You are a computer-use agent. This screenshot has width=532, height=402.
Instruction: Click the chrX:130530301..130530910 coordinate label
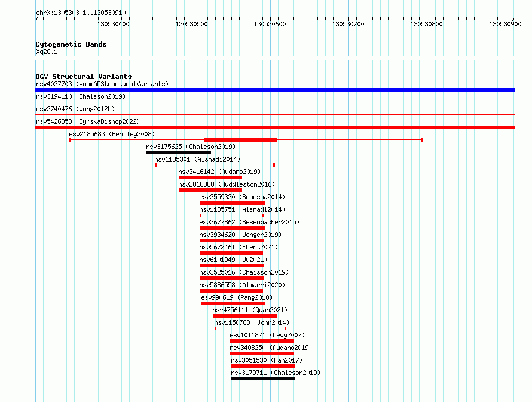(x=81, y=13)
